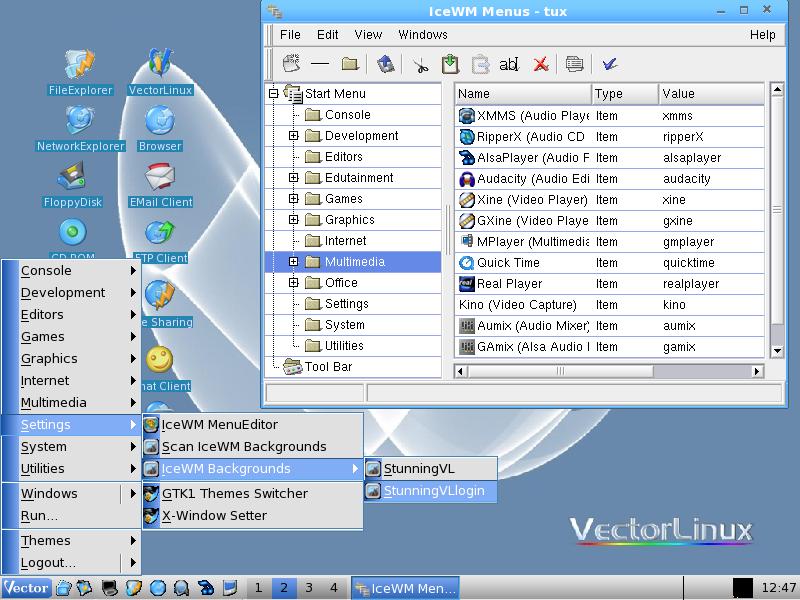Expand the Development tree folder
Viewport: 800px width, 600px height.
pyautogui.click(x=294, y=136)
